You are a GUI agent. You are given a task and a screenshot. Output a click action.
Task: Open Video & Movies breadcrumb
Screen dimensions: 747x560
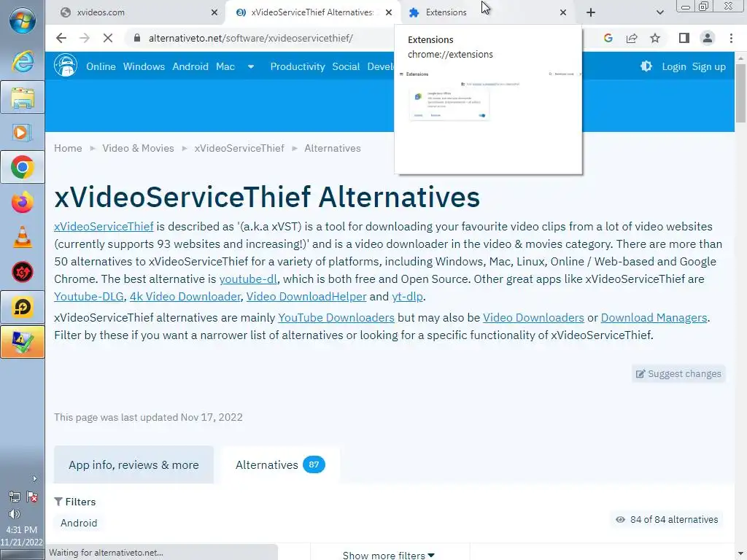pyautogui.click(x=138, y=148)
